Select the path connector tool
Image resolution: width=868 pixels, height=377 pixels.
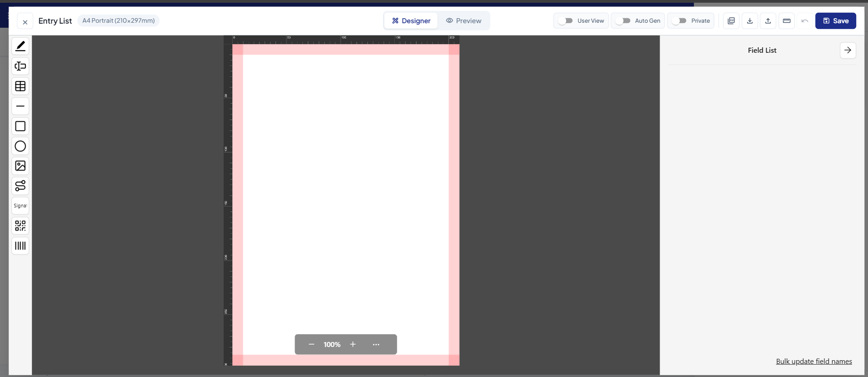(20, 186)
